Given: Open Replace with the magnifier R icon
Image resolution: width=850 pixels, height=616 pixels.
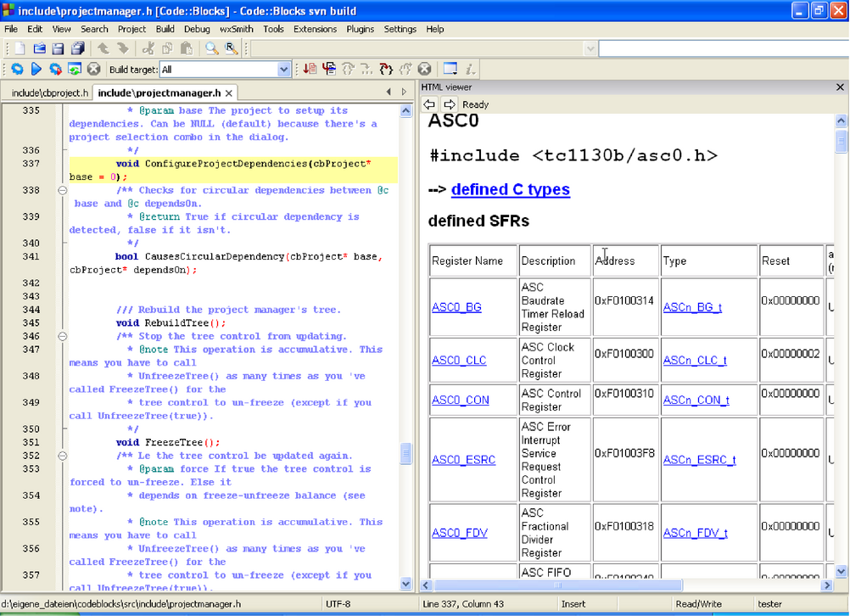Looking at the screenshot, I should [x=231, y=49].
